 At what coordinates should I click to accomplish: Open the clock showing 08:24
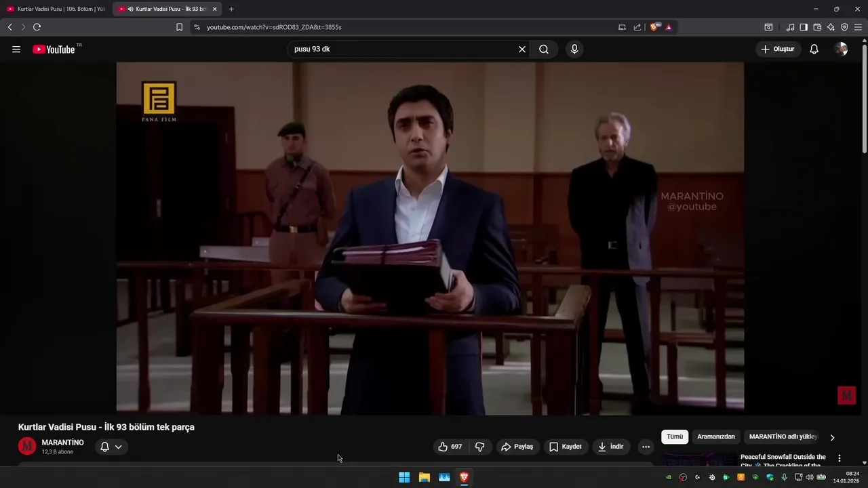[848, 477]
